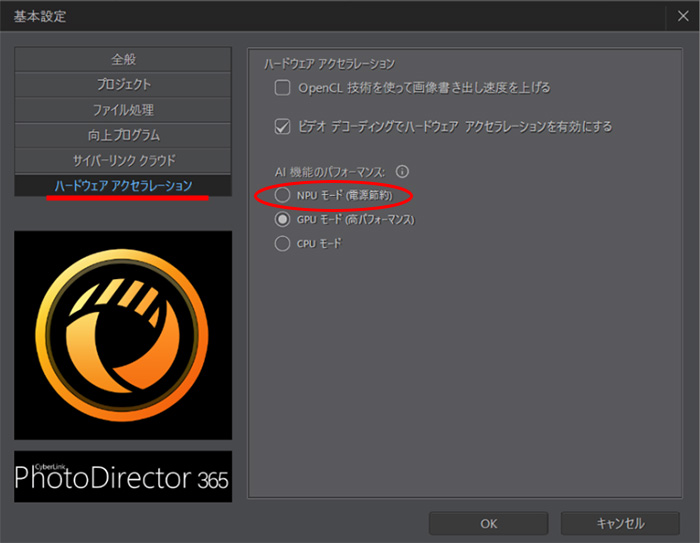
Task: Click the ハードウェア アクセラレーション section heading
Action: [329, 63]
